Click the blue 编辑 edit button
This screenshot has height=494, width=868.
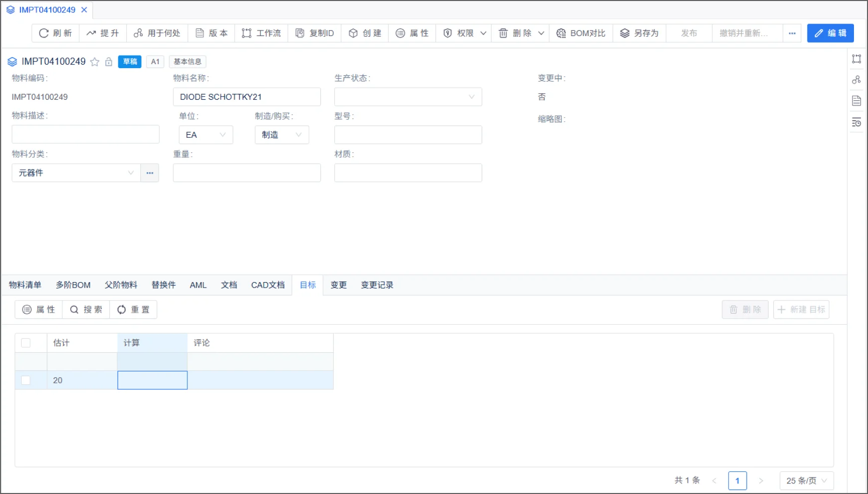(830, 33)
